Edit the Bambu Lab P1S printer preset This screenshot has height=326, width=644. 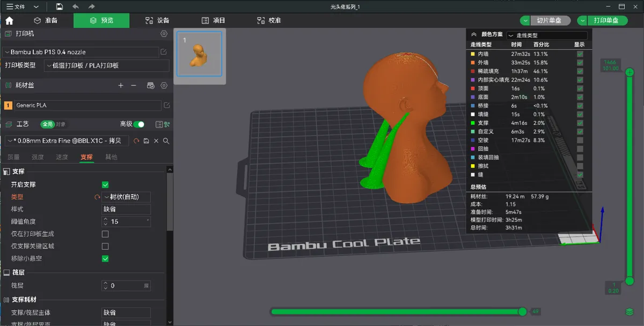point(164,52)
